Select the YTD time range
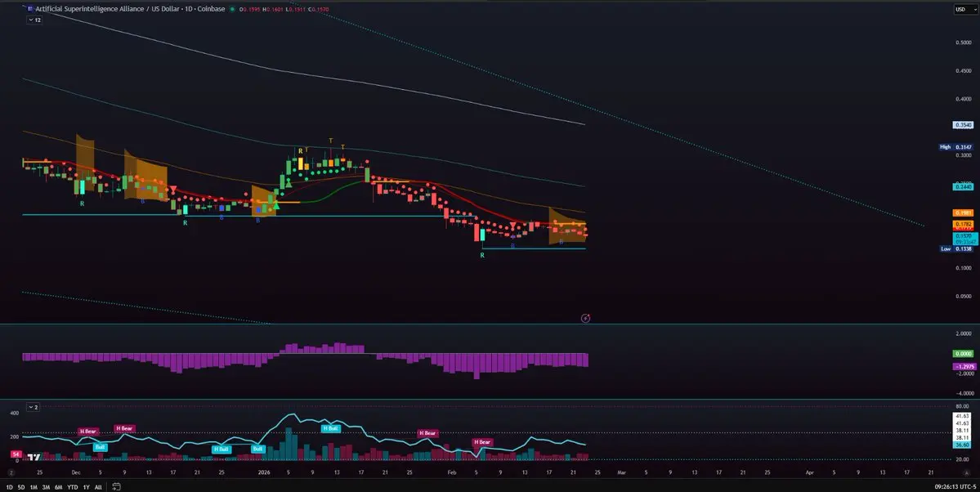Image resolution: width=980 pixels, height=492 pixels. coord(73,487)
